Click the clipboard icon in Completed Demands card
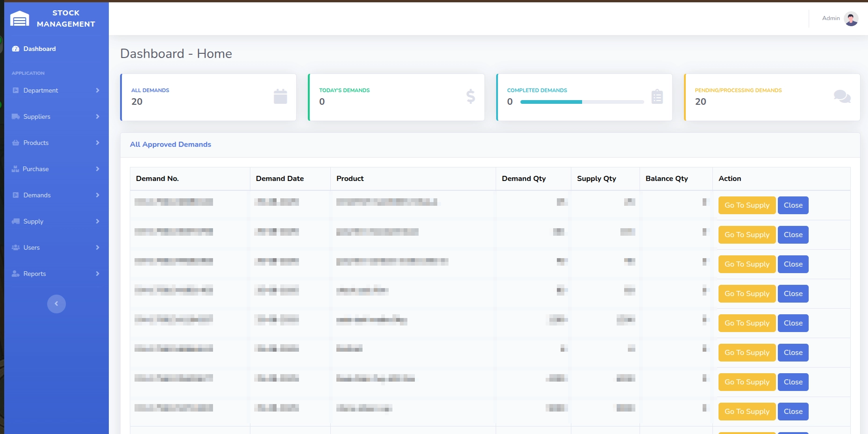The height and width of the screenshot is (434, 868). point(657,97)
